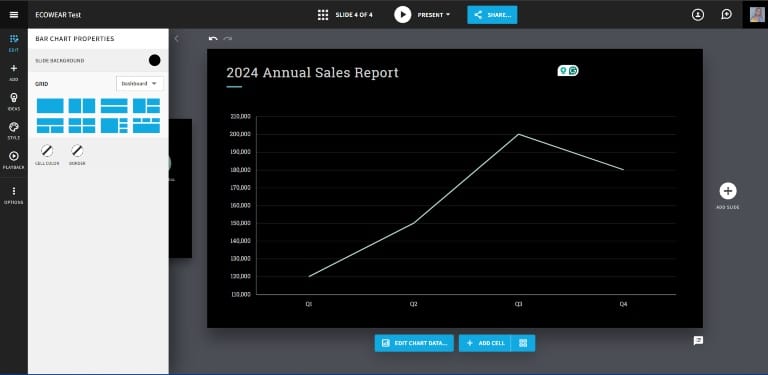768x375 pixels.
Task: Open the Playback settings panel
Action: pyautogui.click(x=14, y=160)
